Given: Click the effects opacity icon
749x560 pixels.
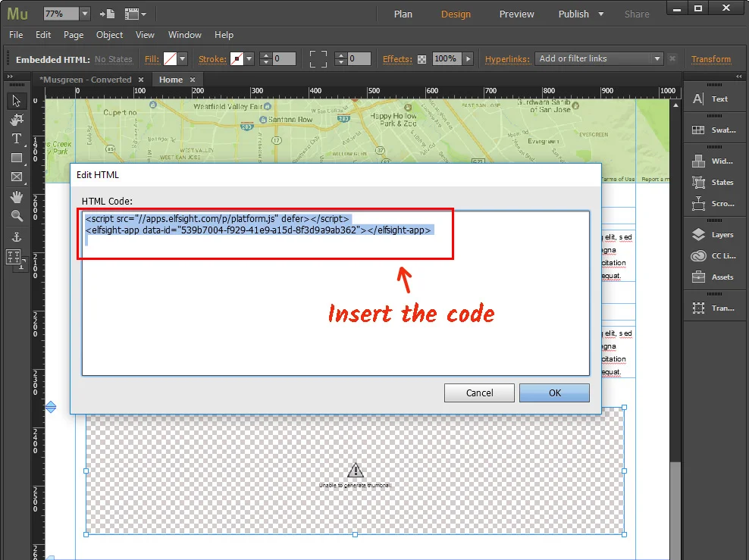Looking at the screenshot, I should coord(422,59).
